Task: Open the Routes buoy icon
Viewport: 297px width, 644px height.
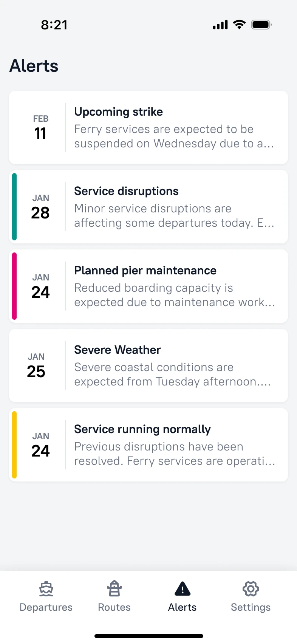Action: pos(114,588)
